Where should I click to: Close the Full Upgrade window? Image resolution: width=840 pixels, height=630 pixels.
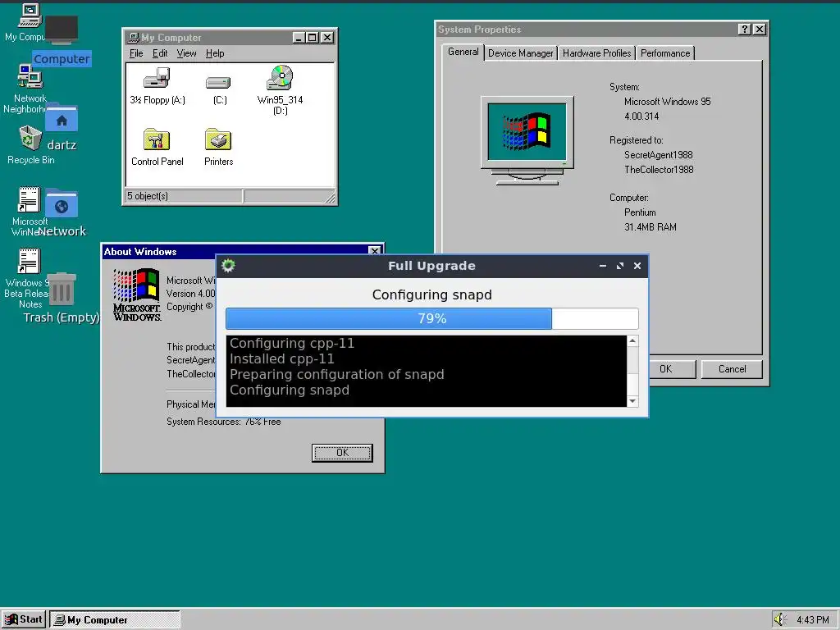tap(637, 266)
